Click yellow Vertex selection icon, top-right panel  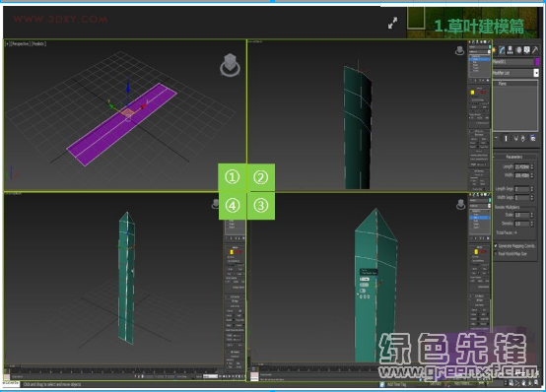point(472,93)
